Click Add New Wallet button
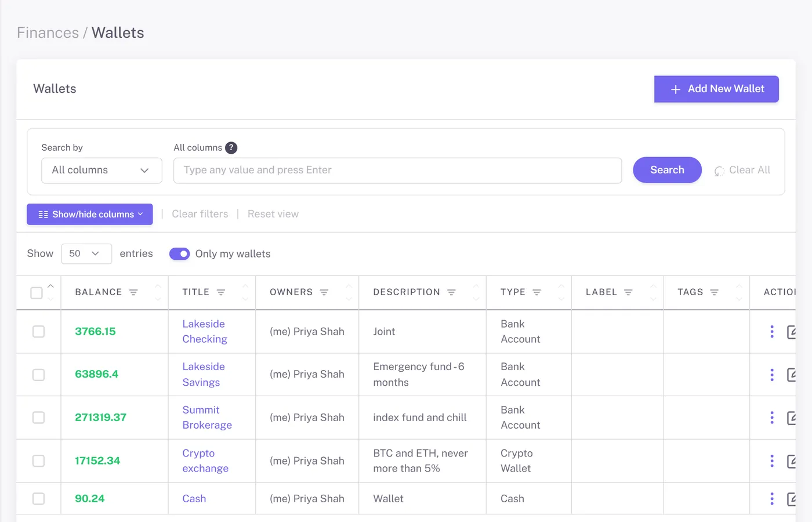 pyautogui.click(x=716, y=89)
